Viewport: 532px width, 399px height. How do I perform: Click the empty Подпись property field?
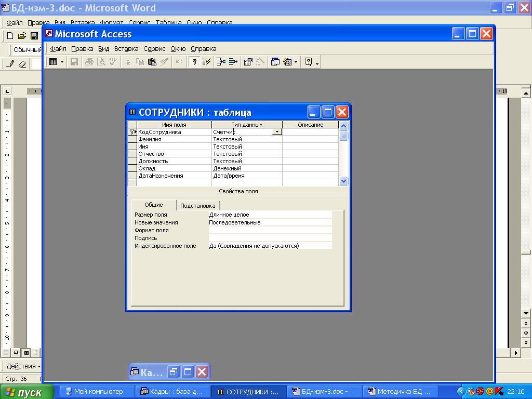point(270,238)
